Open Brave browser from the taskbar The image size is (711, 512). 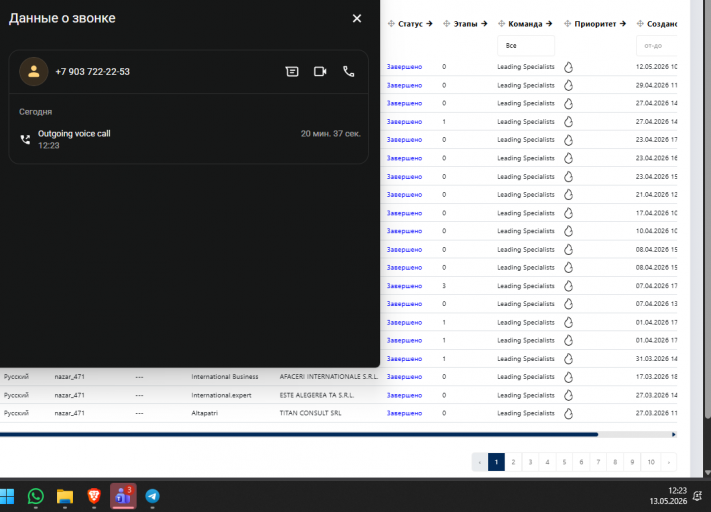pyautogui.click(x=94, y=496)
